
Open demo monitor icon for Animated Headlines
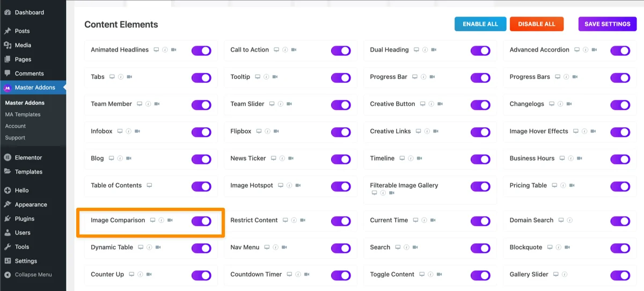[x=156, y=50]
